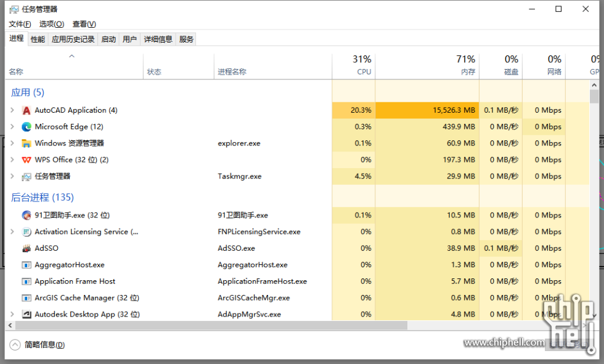This screenshot has width=604, height=364.
Task: Click the Application Frame Host icon
Action: tap(26, 281)
